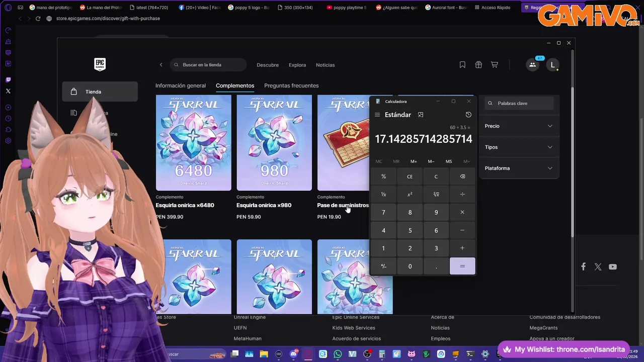Screen dimensions: 644x362
Task: Select Tienda in the Epic sidebar
Action: [x=100, y=92]
